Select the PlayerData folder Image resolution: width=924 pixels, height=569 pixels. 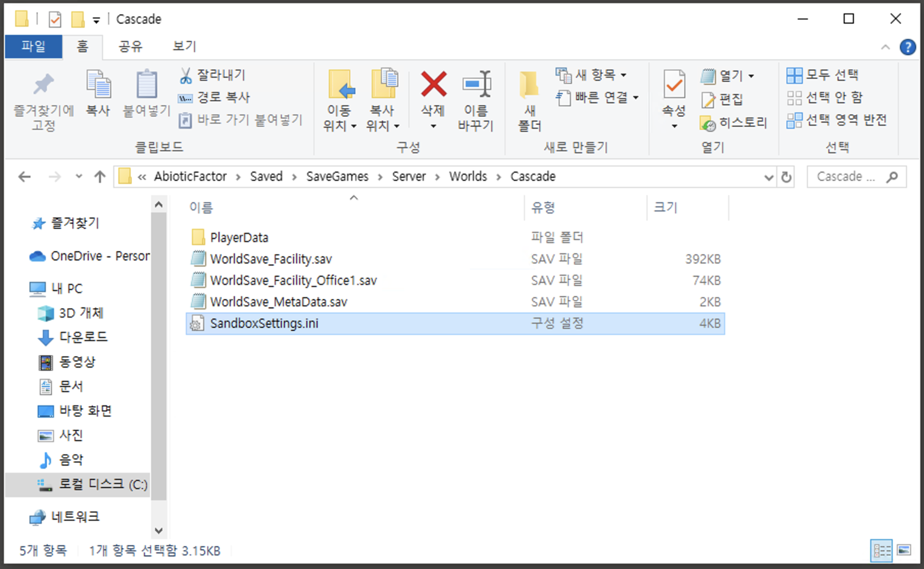tap(455, 237)
